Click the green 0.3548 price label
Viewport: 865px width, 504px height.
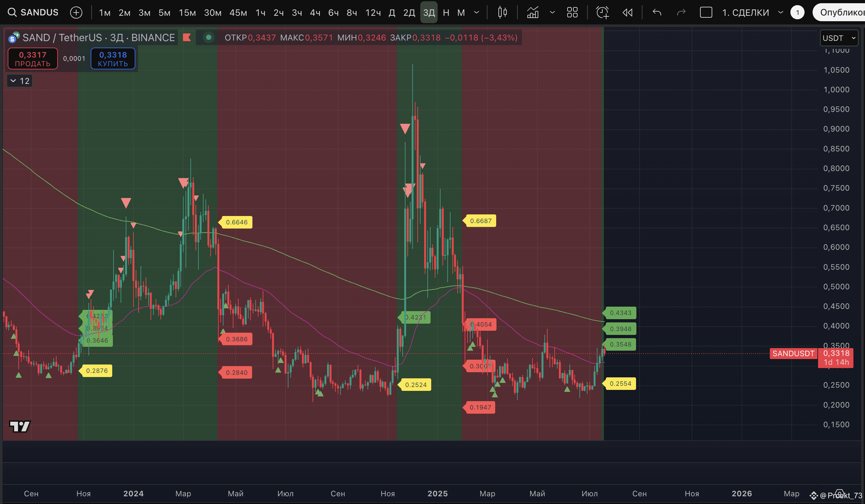[620, 345]
